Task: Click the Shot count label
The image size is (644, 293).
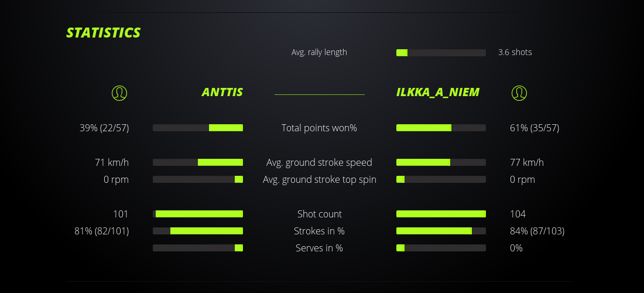Action: pos(319,214)
